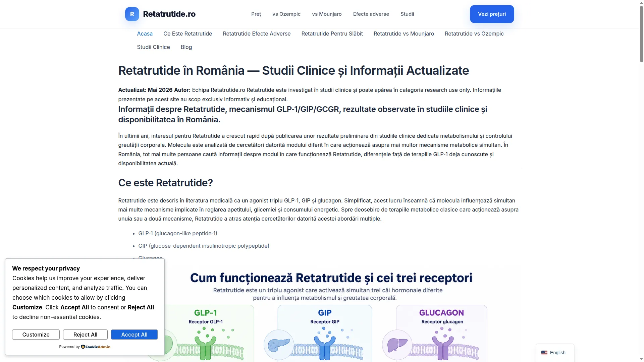Screen dimensions: 644x362
Task: Click the pancreas icon by GIP receptor
Action: tap(279, 345)
